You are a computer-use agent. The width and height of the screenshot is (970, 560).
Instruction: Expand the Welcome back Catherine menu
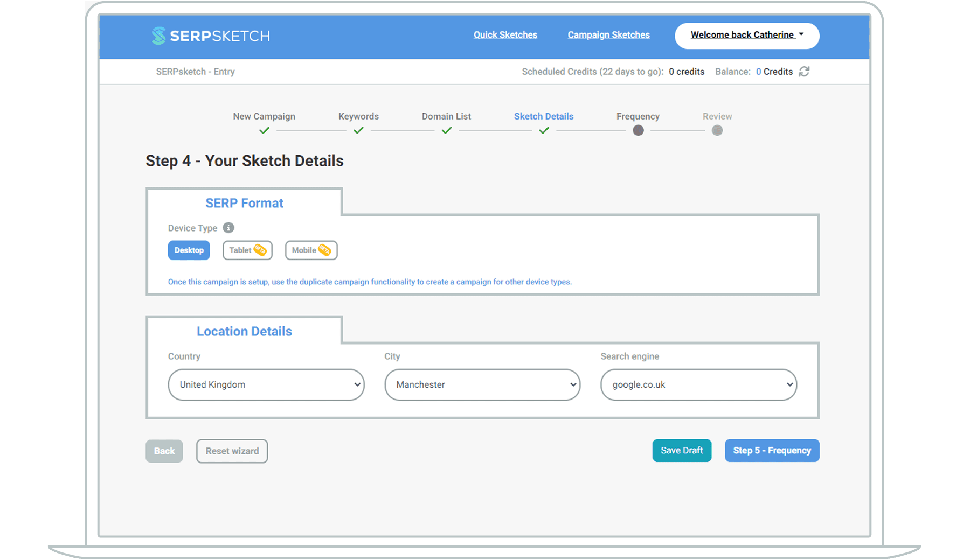click(x=747, y=36)
